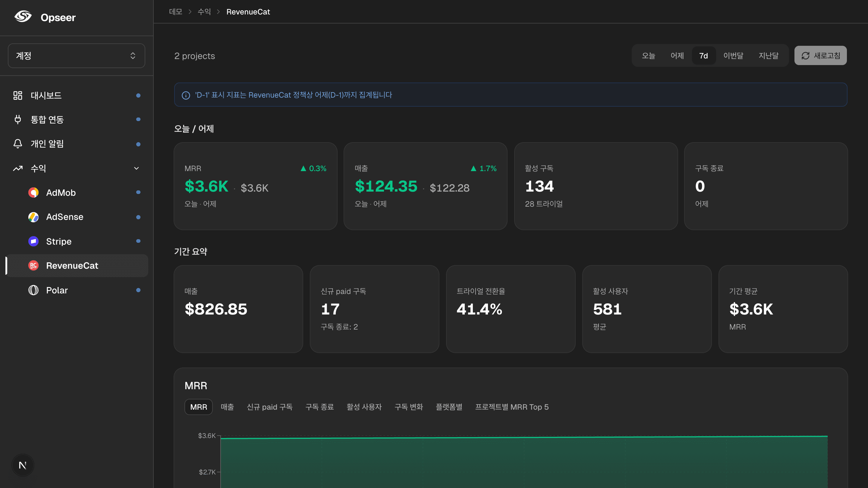Click the Stripe logo icon
868x488 pixels.
[x=33, y=241]
